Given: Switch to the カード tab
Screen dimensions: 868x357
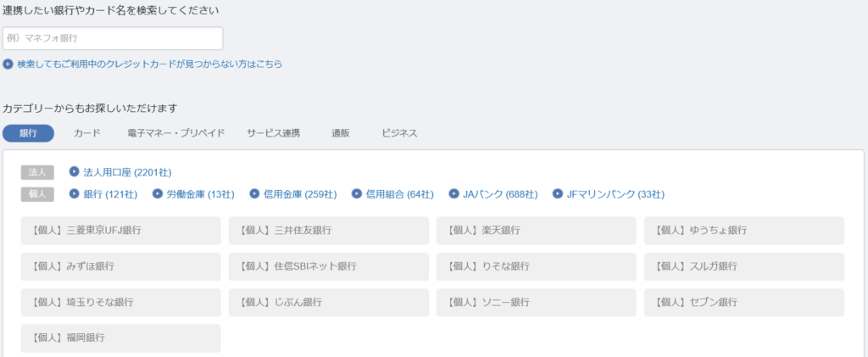Looking at the screenshot, I should (x=87, y=133).
